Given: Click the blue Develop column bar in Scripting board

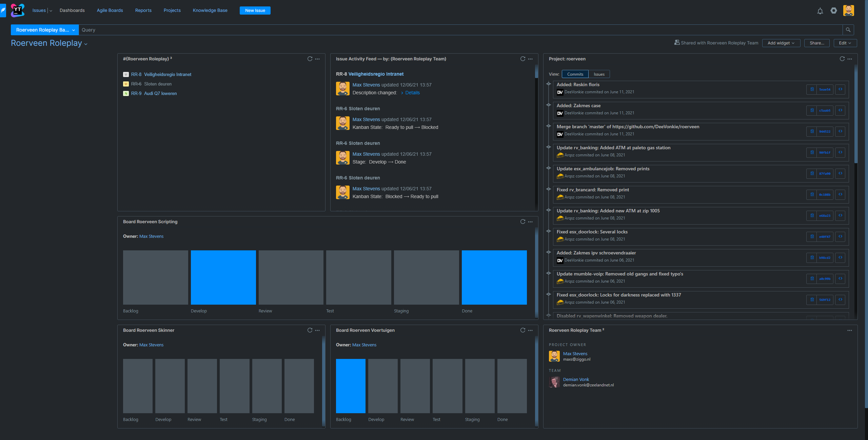Looking at the screenshot, I should point(223,277).
